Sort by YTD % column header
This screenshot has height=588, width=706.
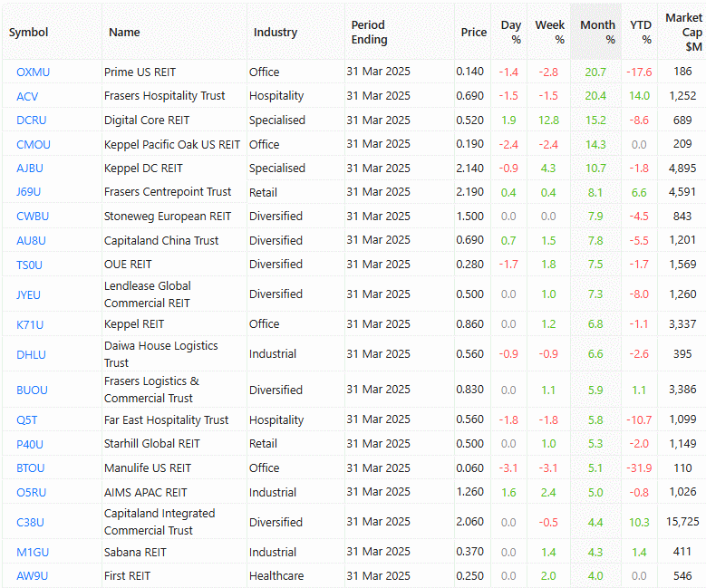[641, 33]
